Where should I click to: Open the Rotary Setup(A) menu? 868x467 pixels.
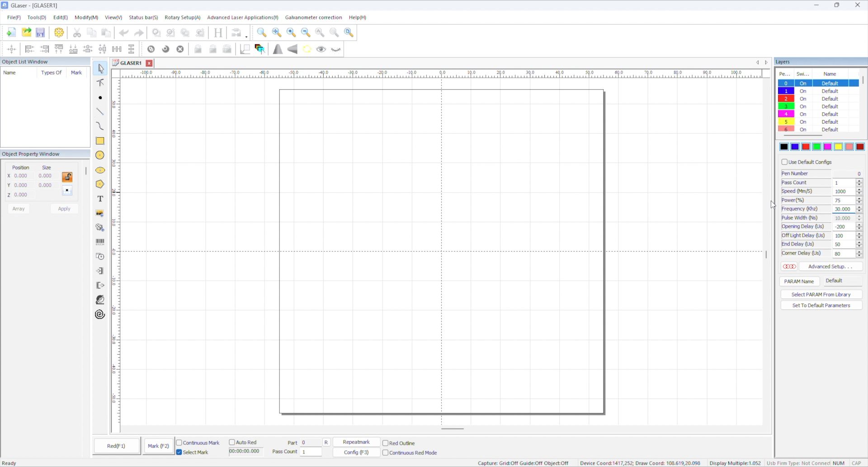click(182, 17)
